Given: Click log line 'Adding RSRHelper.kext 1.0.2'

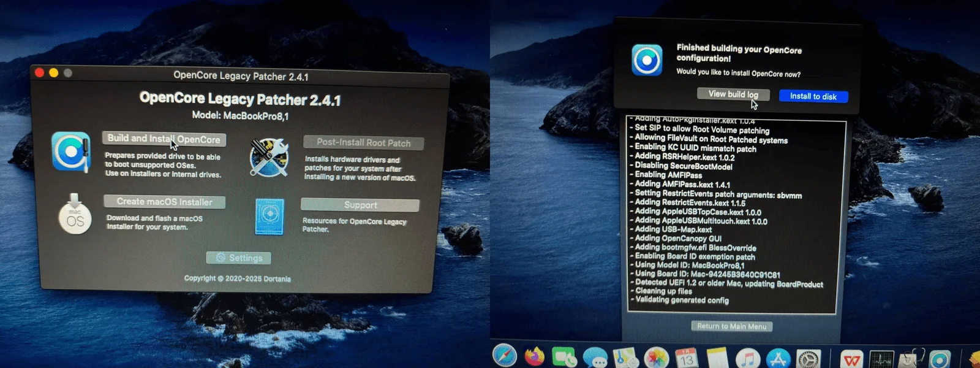Looking at the screenshot, I should tap(685, 157).
